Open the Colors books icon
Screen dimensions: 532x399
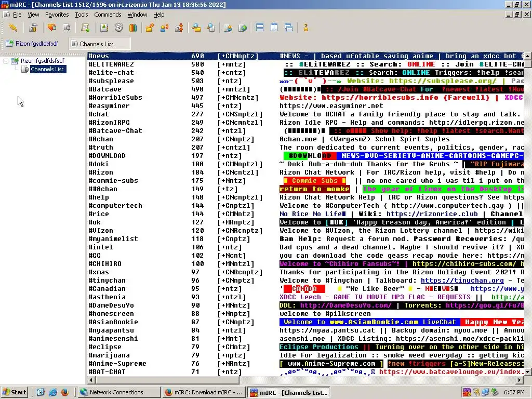[x=133, y=28]
